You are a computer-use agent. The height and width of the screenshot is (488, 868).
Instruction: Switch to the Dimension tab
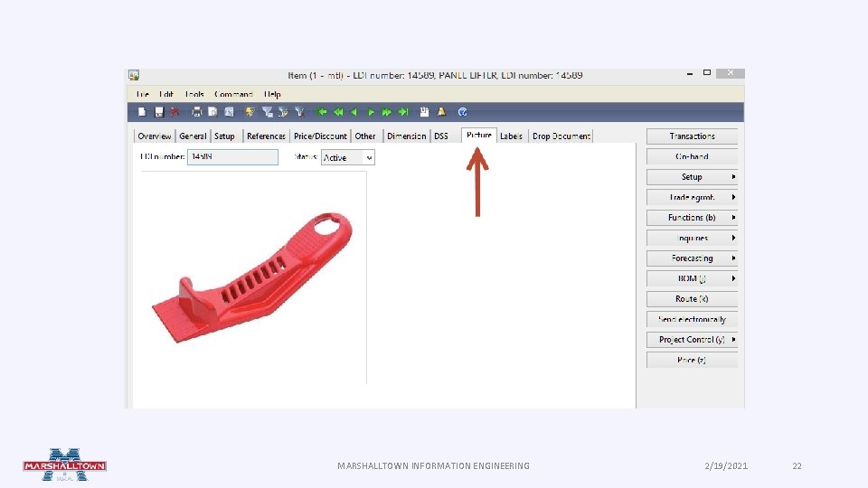click(x=406, y=136)
